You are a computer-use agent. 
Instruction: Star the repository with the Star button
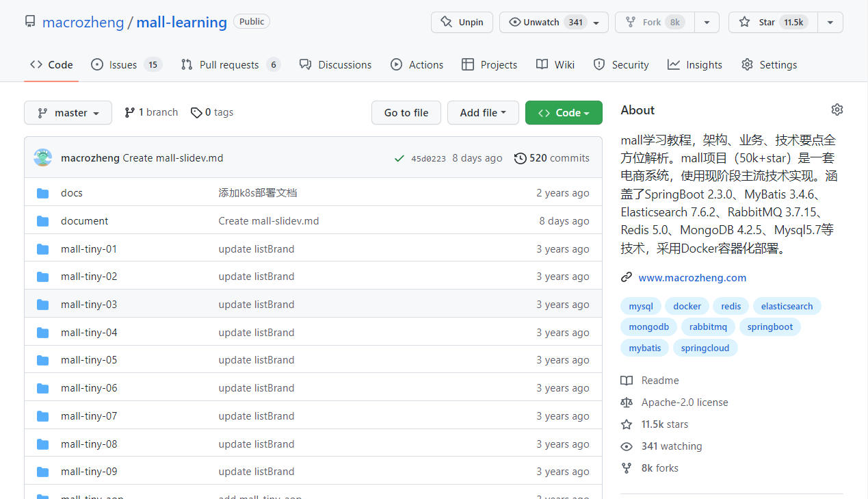773,23
